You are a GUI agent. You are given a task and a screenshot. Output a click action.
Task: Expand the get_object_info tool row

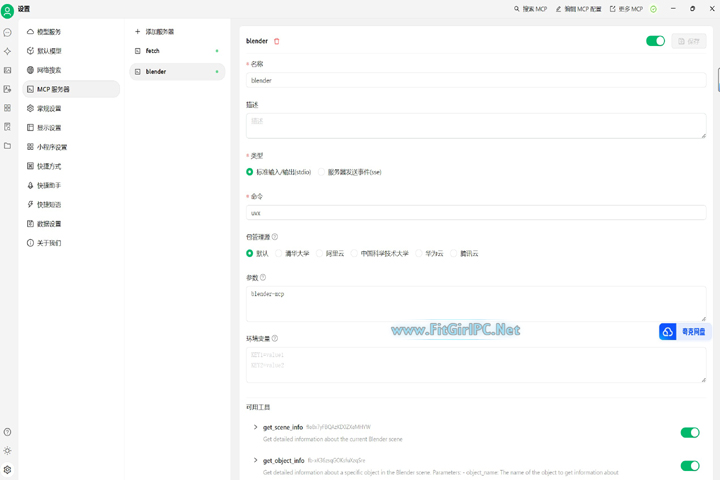pos(255,461)
